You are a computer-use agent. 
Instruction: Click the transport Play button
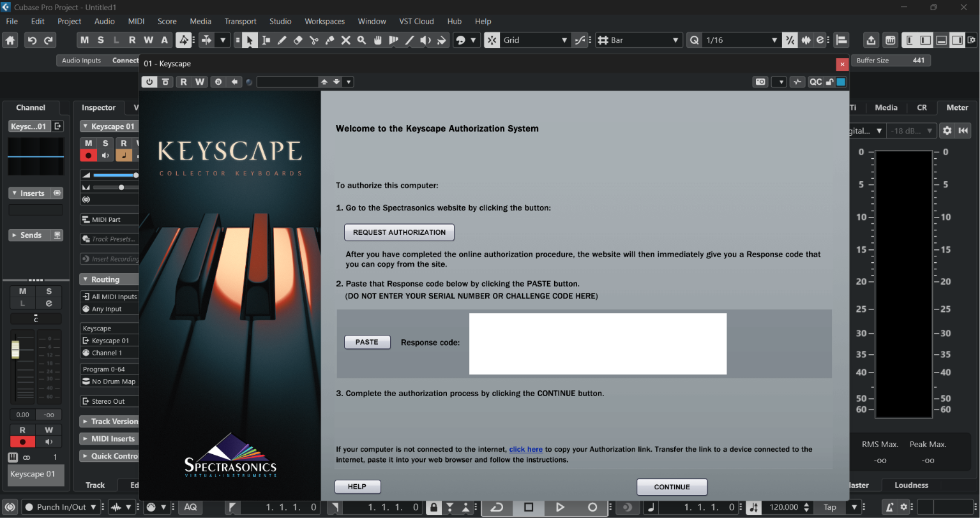tap(560, 507)
